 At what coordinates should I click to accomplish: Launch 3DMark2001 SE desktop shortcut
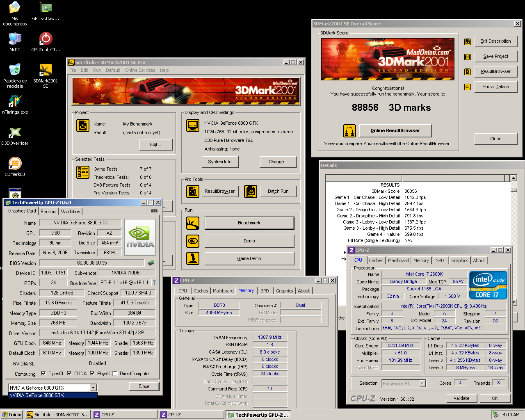click(46, 76)
